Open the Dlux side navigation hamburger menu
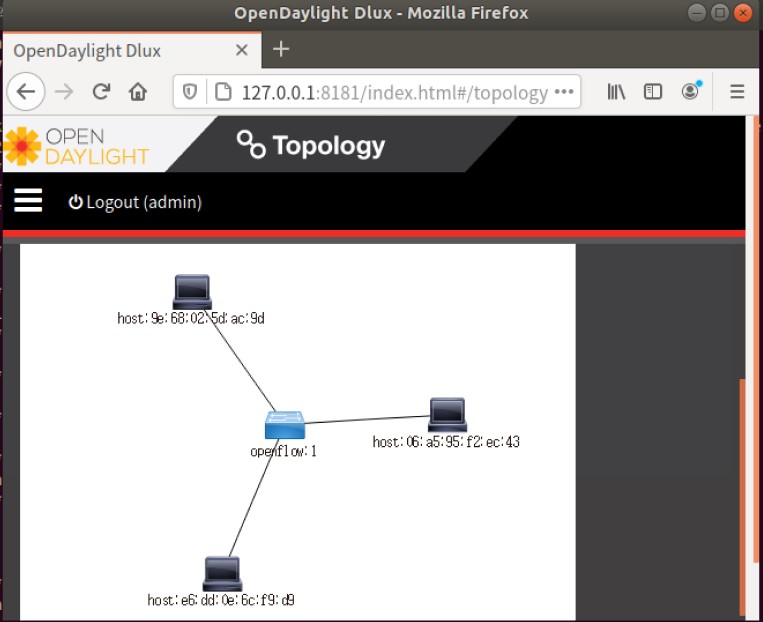Image resolution: width=763 pixels, height=622 pixels. tap(28, 201)
